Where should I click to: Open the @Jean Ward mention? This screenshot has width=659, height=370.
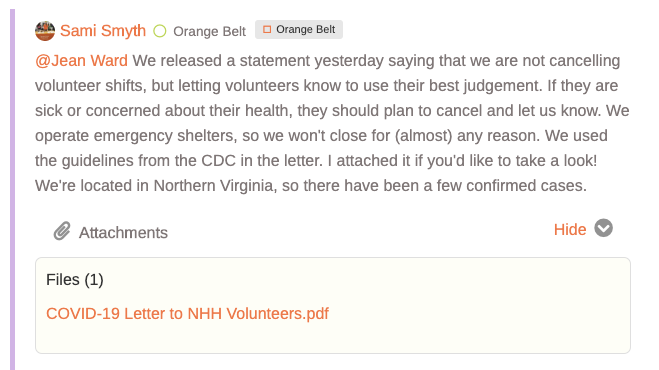81,61
